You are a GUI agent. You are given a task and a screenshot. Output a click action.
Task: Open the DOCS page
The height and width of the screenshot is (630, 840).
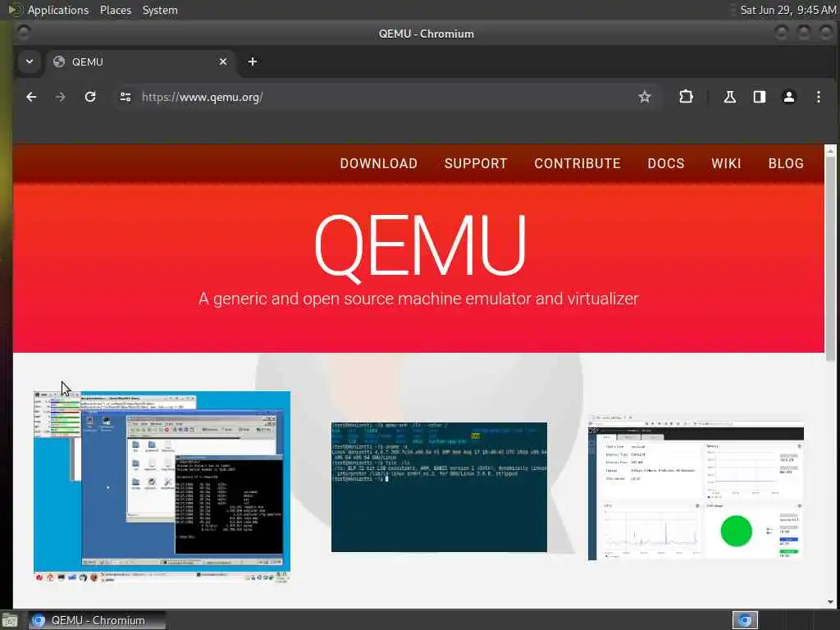tap(666, 163)
